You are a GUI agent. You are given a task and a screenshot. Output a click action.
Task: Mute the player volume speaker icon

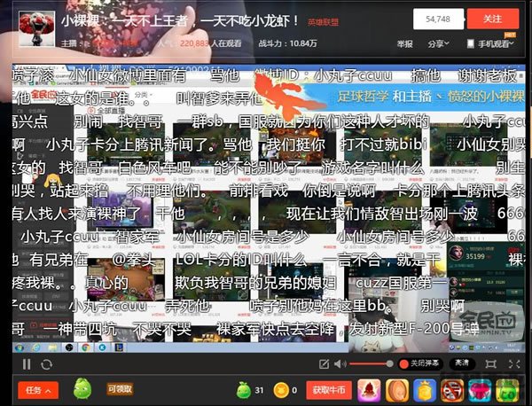point(340,364)
